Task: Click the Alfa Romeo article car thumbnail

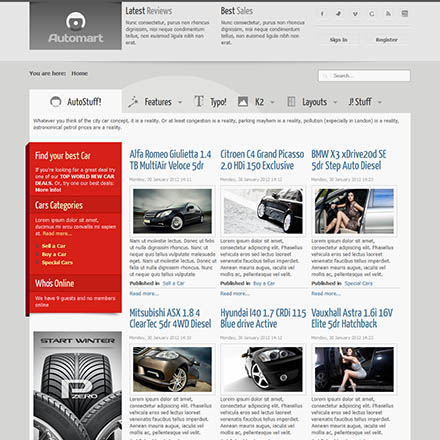Action: coord(172,211)
